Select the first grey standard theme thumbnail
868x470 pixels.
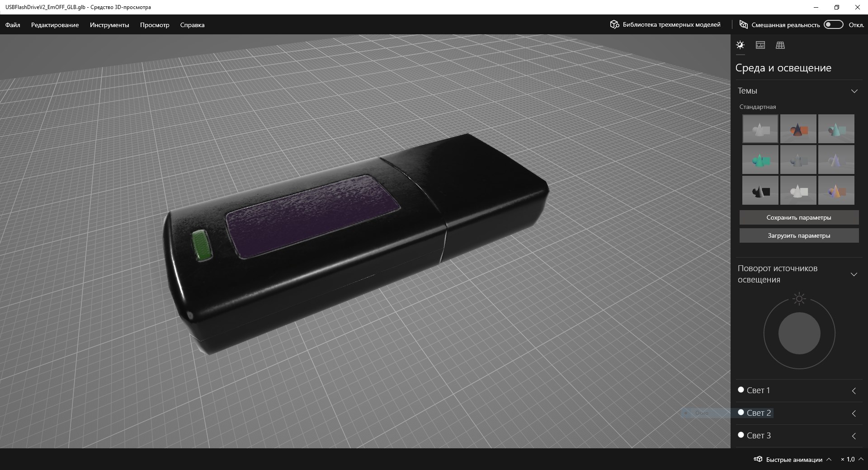click(x=760, y=129)
